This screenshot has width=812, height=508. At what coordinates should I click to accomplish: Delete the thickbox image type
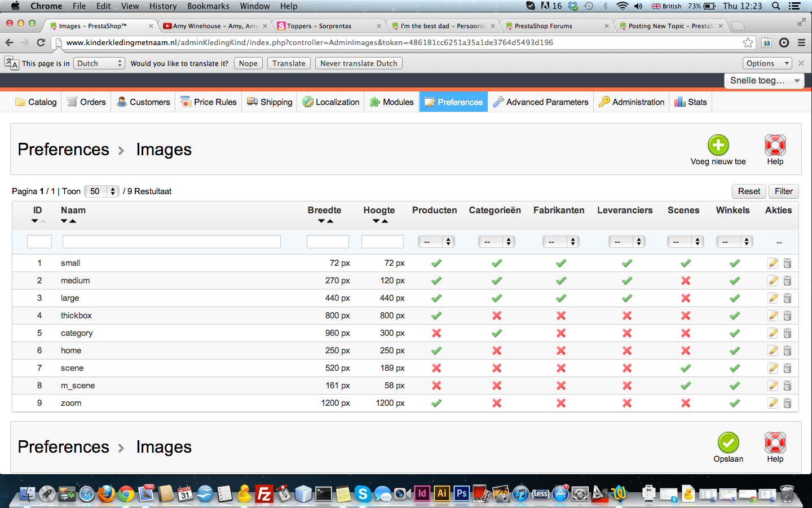[x=788, y=316]
